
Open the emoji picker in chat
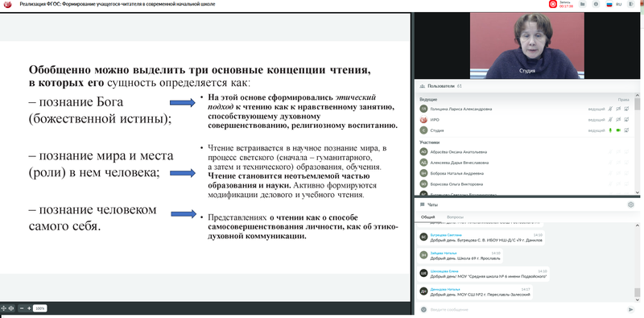[x=423, y=309]
